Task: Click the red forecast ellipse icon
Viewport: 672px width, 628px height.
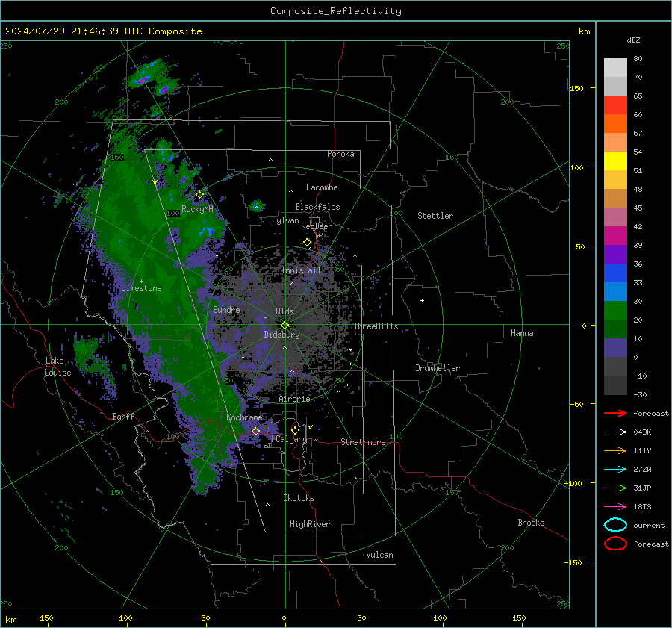Action: coord(615,544)
